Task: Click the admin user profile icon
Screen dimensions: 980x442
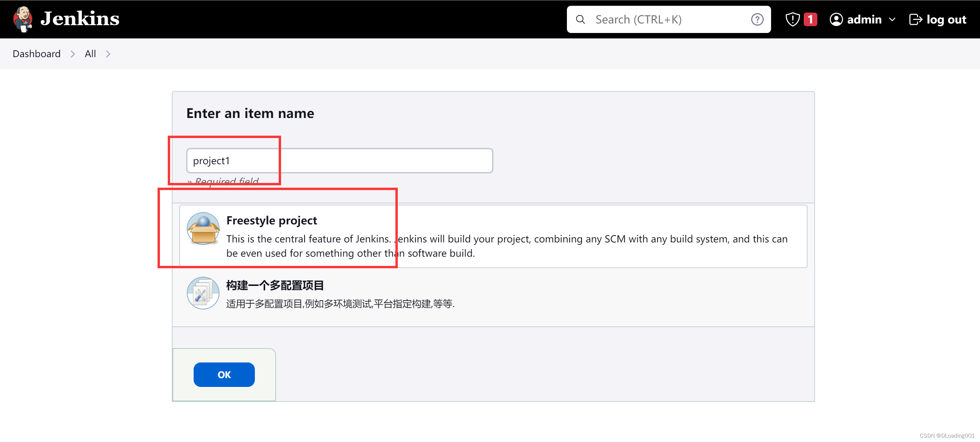Action: tap(836, 19)
